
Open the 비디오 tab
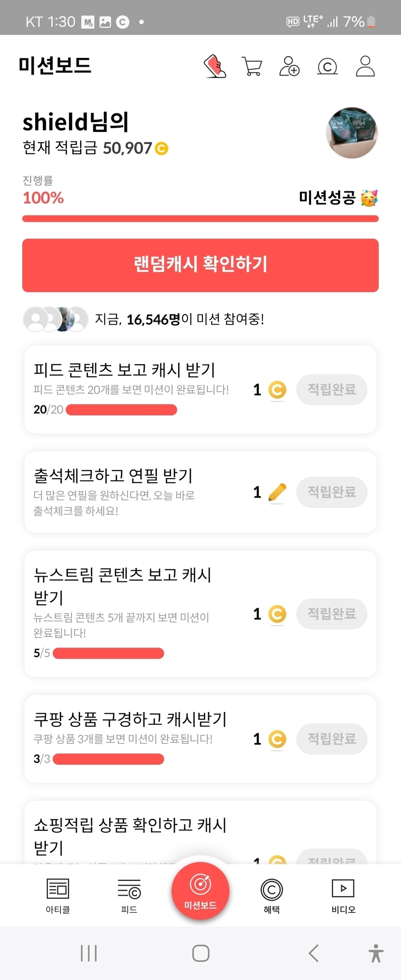(343, 895)
